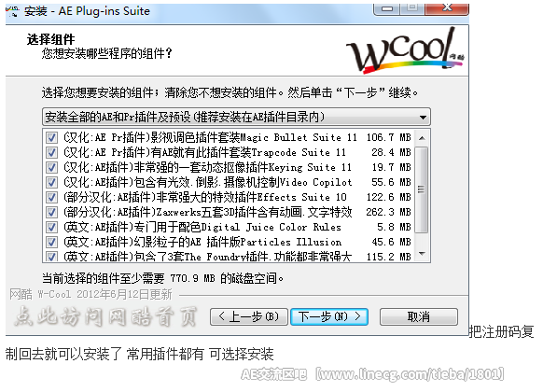This screenshot has width=543, height=392.
Task: Close the AE Plug-ins Suite installer window
Action: [x=447, y=8]
